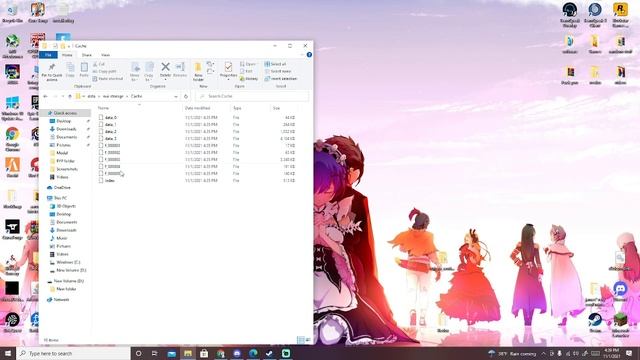640x360 pixels.
Task: Open Microsoft Store from the taskbar
Action: pos(204,353)
